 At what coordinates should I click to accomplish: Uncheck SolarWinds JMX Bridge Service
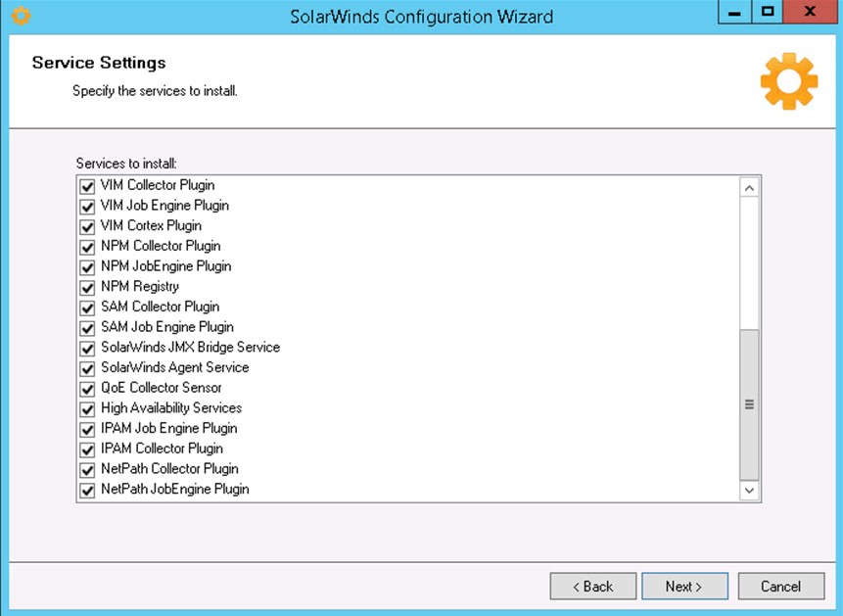(88, 348)
